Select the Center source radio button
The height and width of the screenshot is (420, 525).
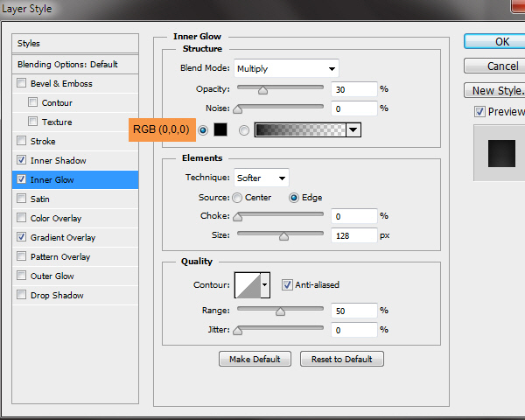click(237, 198)
